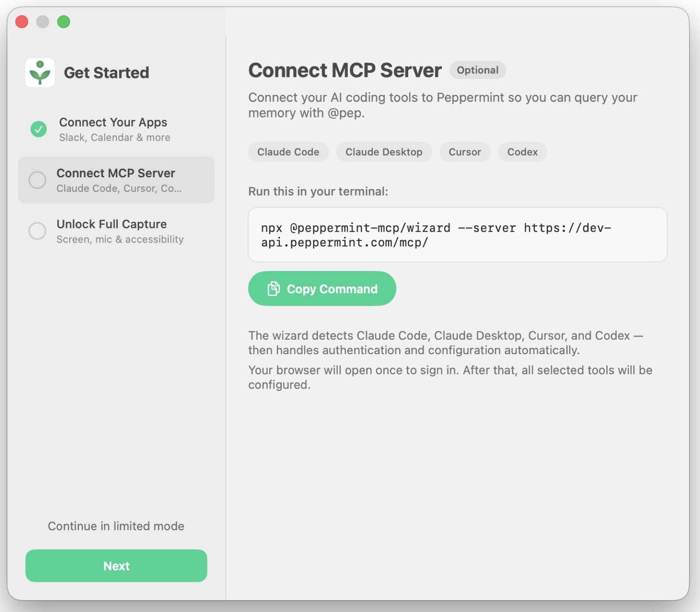Viewport: 700px width, 612px height.
Task: Choose the Claude Desktop chip
Action: coord(384,152)
